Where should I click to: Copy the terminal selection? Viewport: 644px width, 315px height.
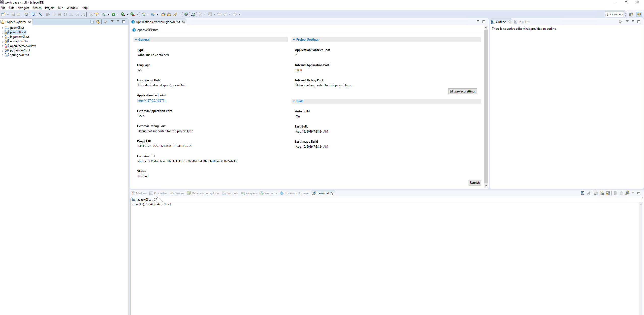[616, 193]
